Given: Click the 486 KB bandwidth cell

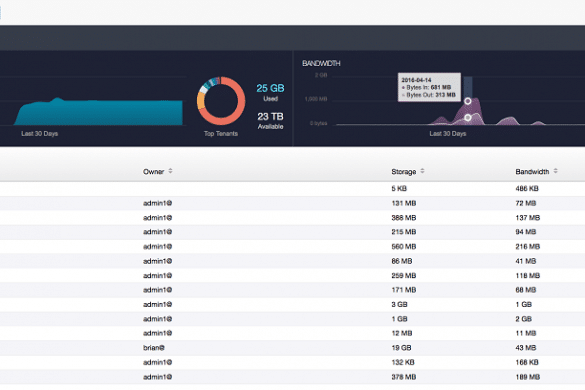Looking at the screenshot, I should click(x=527, y=189).
